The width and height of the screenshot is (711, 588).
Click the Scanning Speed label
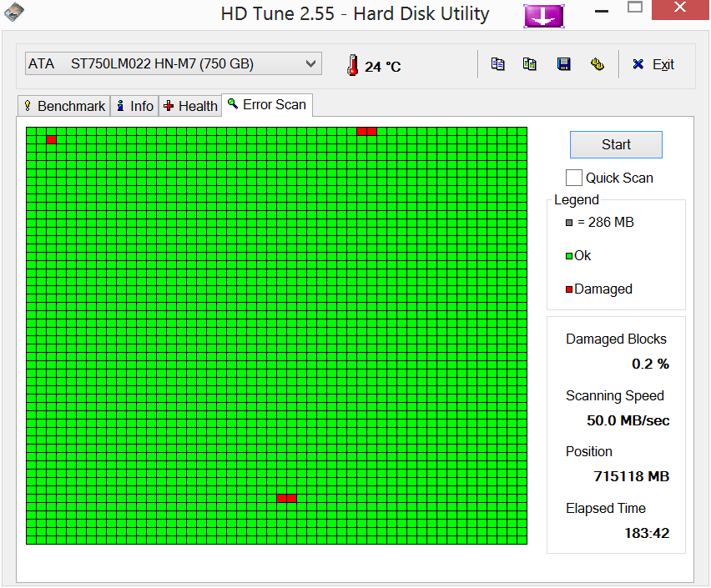614,396
